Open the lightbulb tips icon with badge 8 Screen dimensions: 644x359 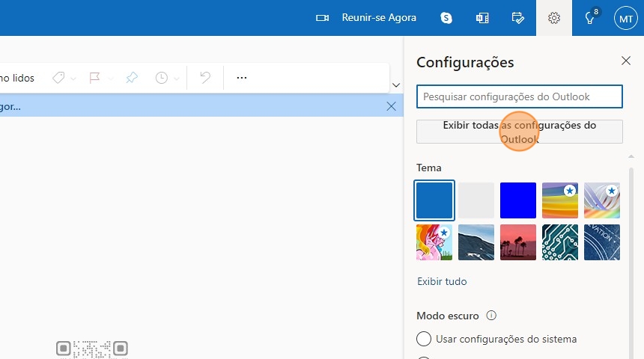coord(590,18)
